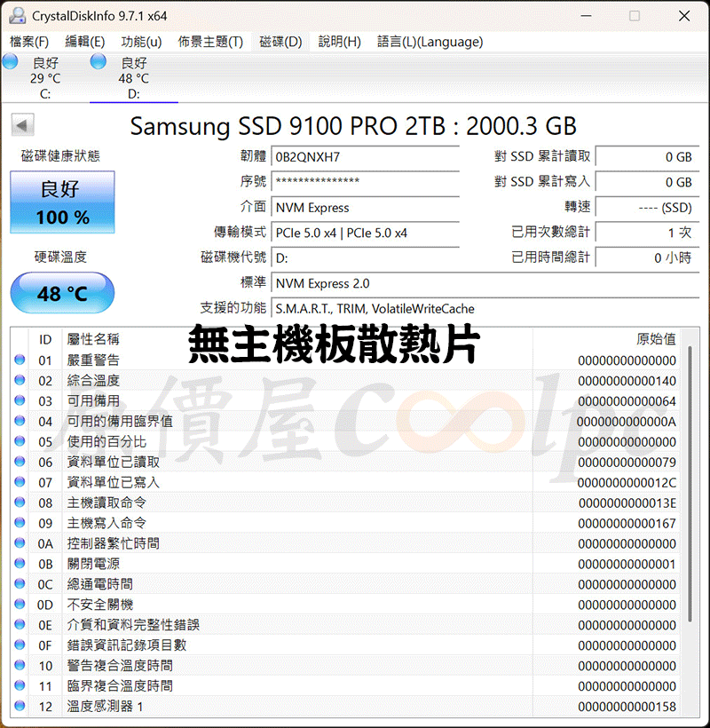Click the blue status dot for 0A 控制器繁忙時間

20,542
